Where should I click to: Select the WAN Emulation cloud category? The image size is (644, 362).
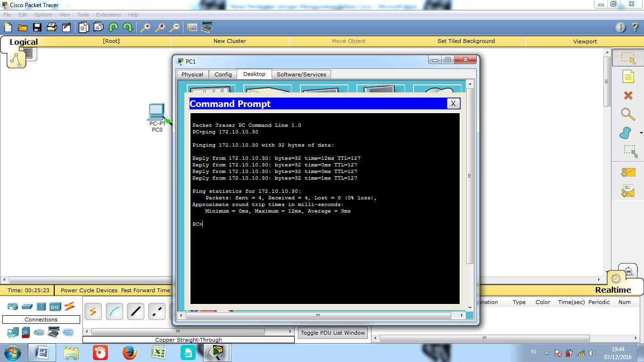tap(39, 332)
